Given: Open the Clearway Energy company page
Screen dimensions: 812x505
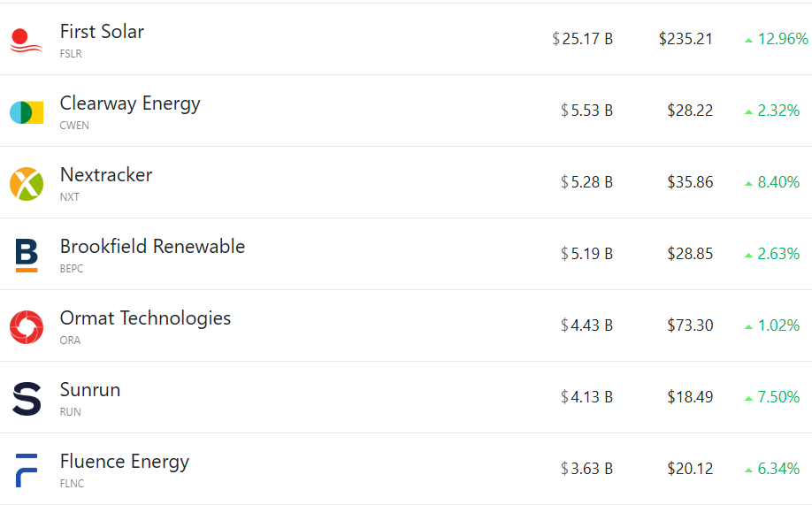Looking at the screenshot, I should (130, 103).
